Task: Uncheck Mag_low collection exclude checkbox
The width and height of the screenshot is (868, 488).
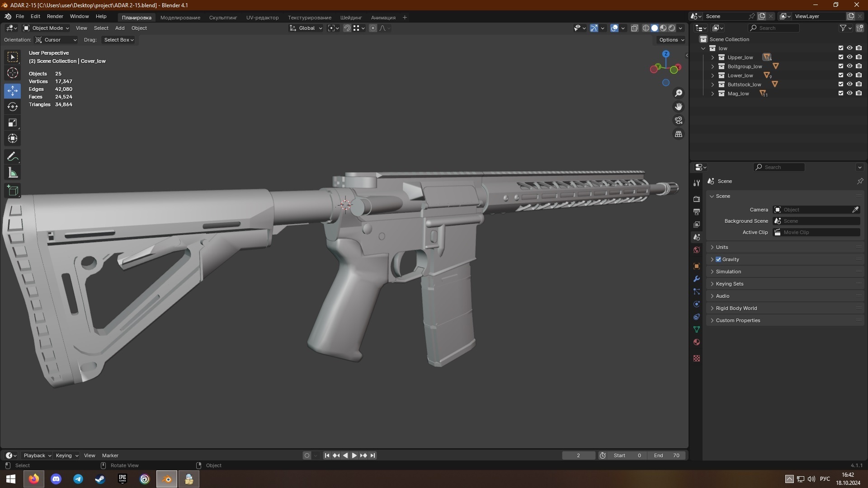Action: [840, 94]
